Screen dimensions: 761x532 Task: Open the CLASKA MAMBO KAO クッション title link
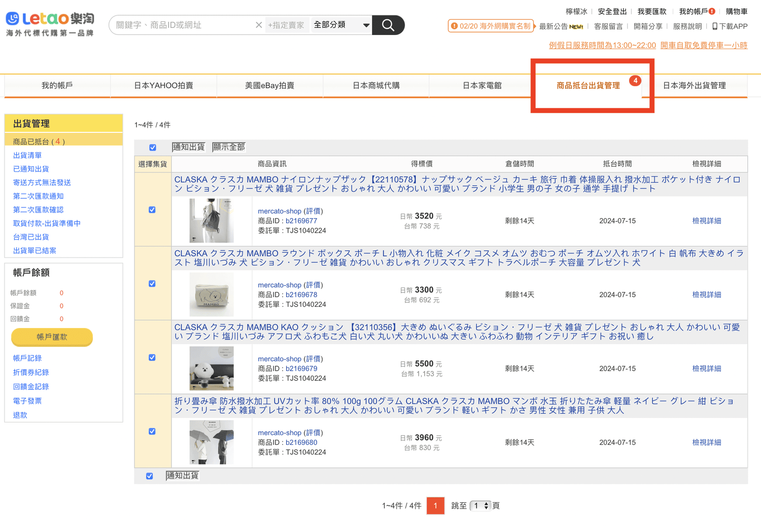[458, 332]
